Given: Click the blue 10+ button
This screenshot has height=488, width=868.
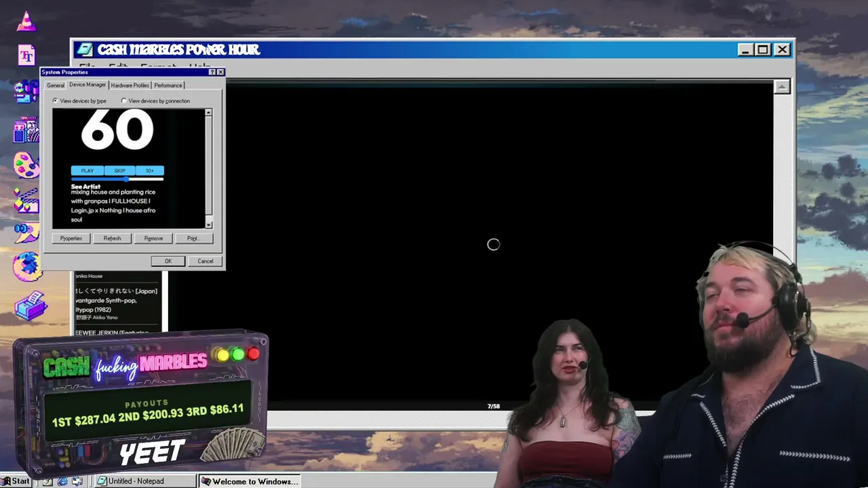Looking at the screenshot, I should point(150,171).
